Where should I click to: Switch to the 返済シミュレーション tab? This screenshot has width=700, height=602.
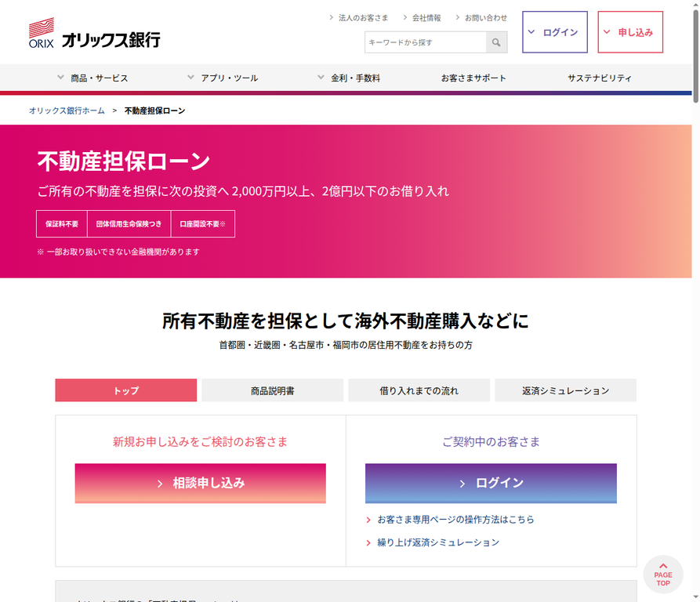(x=566, y=390)
